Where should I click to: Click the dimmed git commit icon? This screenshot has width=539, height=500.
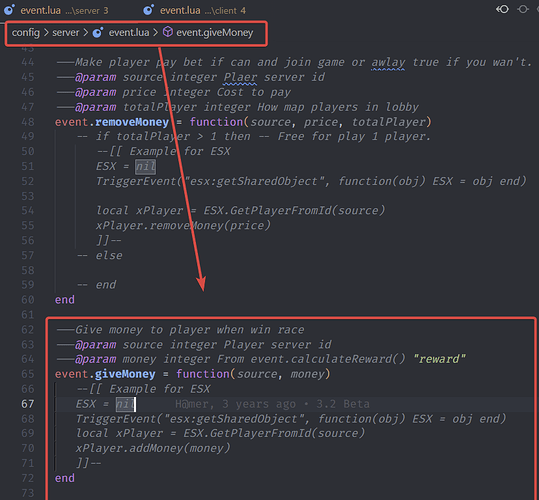[x=523, y=9]
